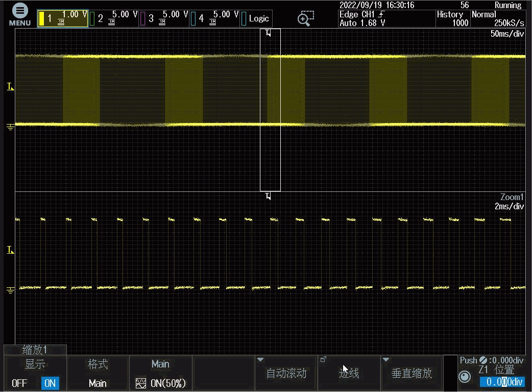Expand the 垂直缩放 menu
532x392 pixels.
(x=412, y=373)
